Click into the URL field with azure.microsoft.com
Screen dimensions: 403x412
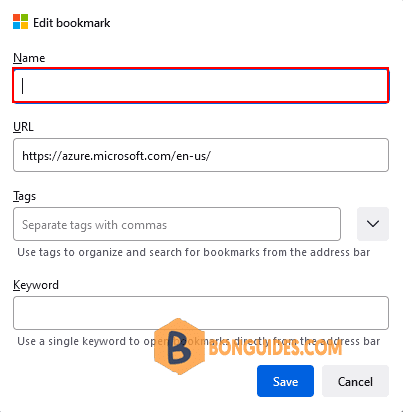[201, 155]
